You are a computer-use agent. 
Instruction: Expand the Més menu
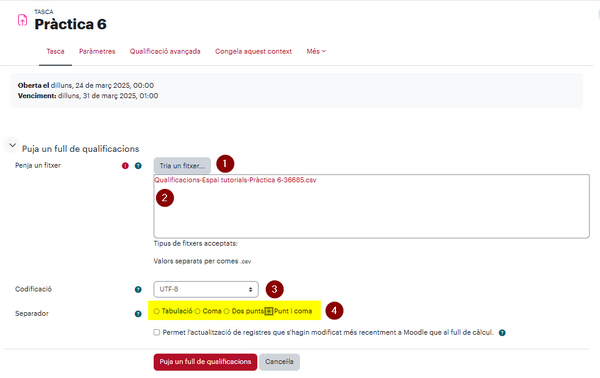[x=316, y=51]
